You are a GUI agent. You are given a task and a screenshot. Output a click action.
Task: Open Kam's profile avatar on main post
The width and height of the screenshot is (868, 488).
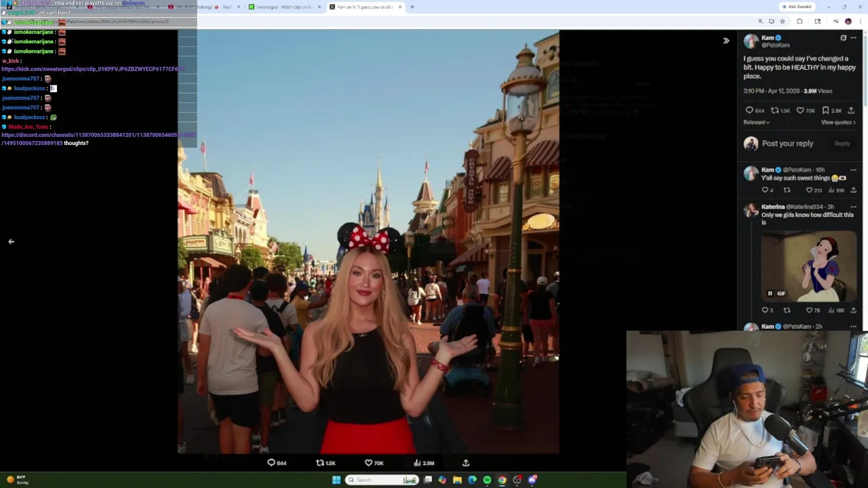pyautogui.click(x=751, y=41)
